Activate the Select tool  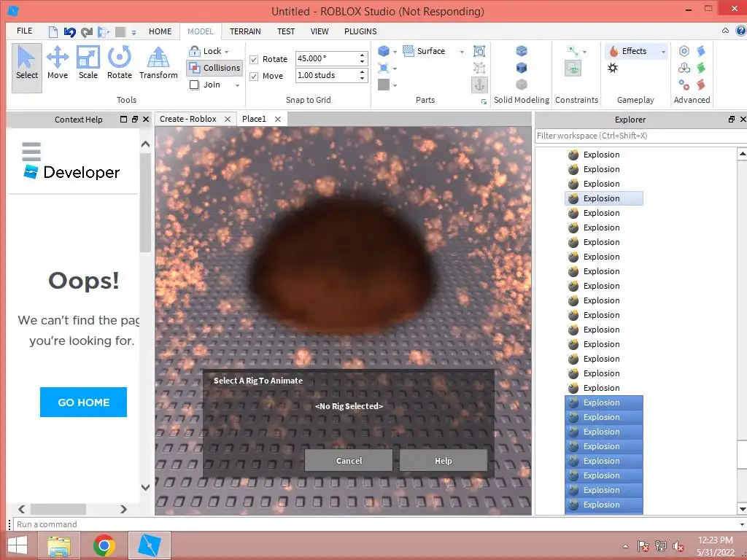(x=27, y=67)
